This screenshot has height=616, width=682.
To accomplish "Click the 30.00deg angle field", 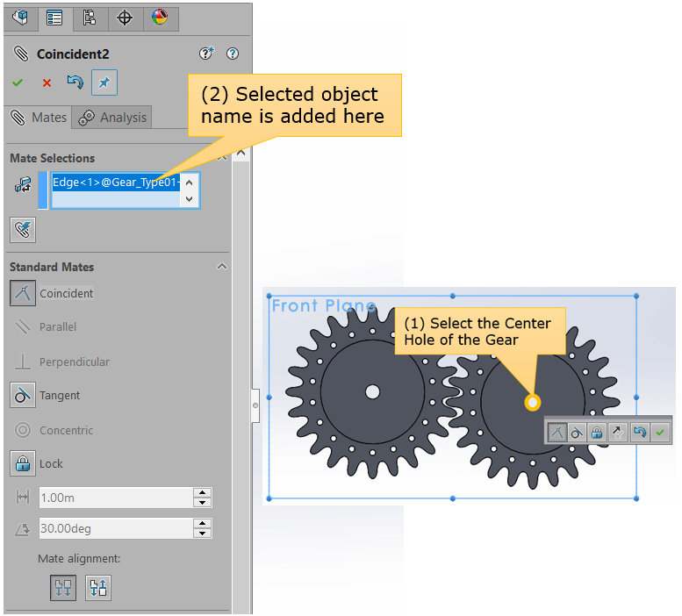I will [x=116, y=528].
